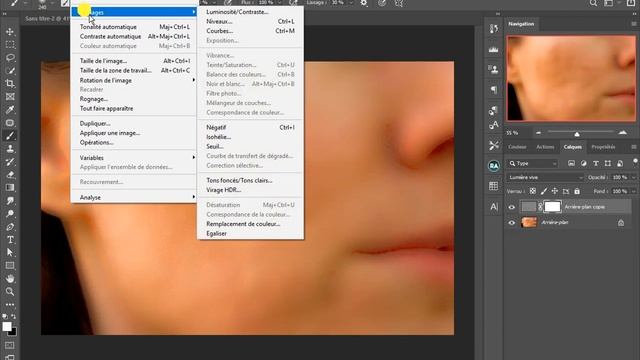The image size is (640, 360).
Task: Select the Quick Selection brush tool
Action: (10, 71)
